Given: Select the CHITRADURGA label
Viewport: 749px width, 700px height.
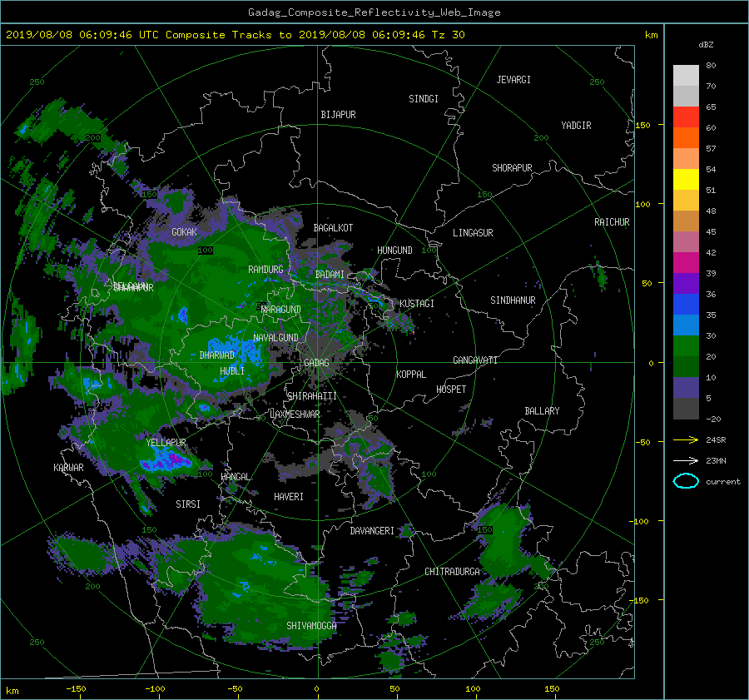Looking at the screenshot, I should click(452, 572).
